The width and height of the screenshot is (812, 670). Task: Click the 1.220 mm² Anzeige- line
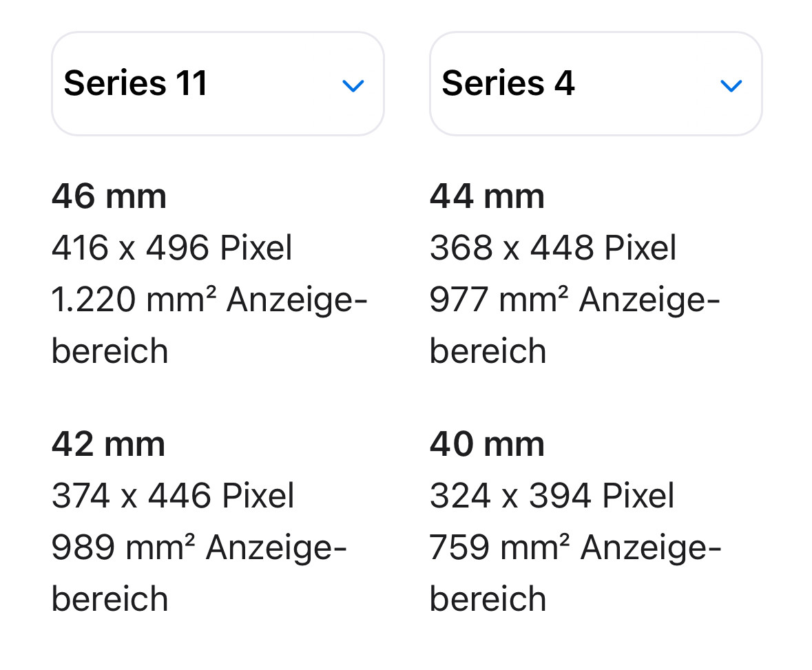[209, 300]
